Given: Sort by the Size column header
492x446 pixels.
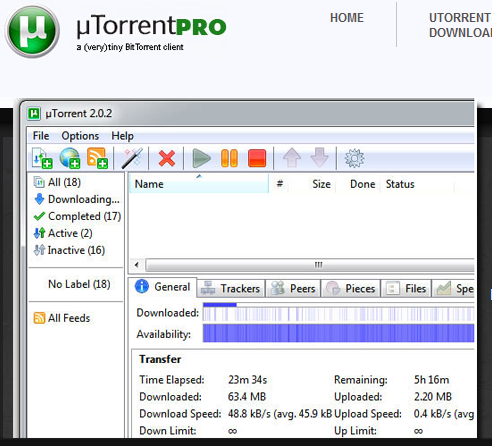Looking at the screenshot, I should [x=313, y=184].
